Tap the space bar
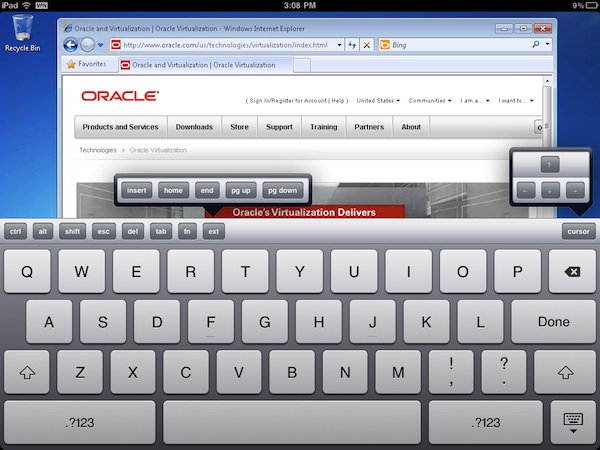 [x=292, y=422]
